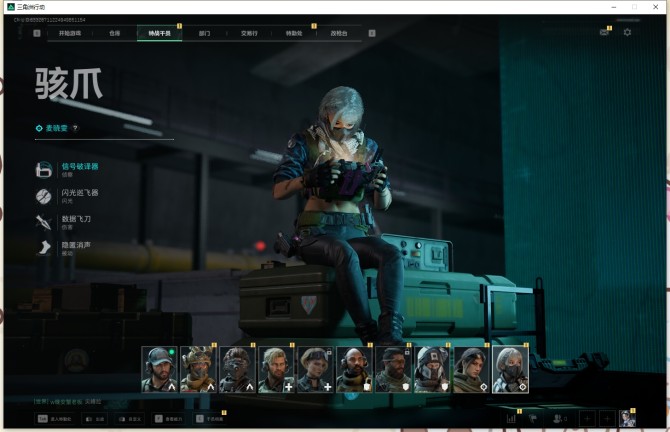Select the 数据飞刀 skill
Viewport: 670px width, 432px height.
(x=64, y=222)
